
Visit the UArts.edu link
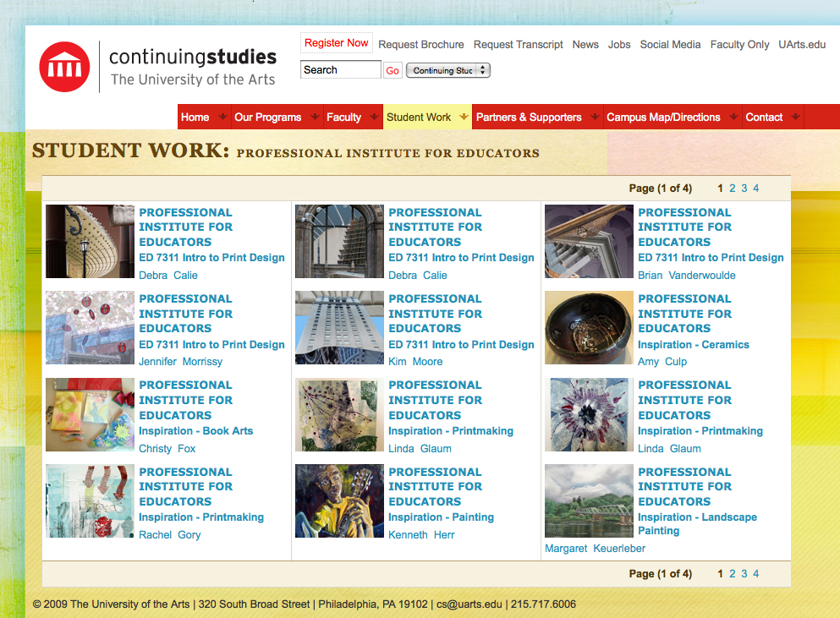pos(801,44)
